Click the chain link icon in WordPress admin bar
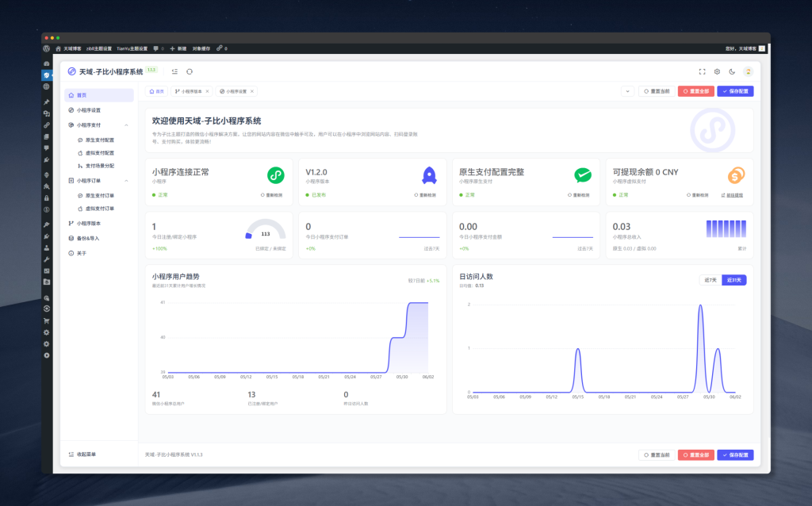Viewport: 812px width, 506px height. tap(219, 48)
